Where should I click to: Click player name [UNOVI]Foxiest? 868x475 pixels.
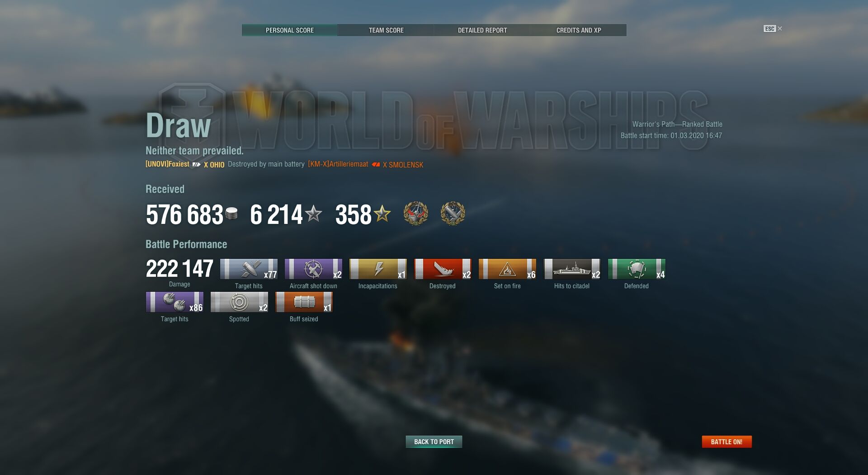(167, 164)
